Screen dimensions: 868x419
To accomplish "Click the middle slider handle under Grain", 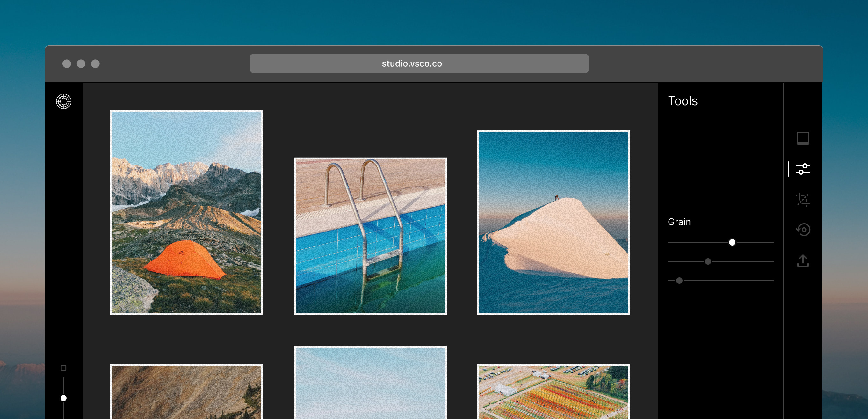I will (708, 261).
